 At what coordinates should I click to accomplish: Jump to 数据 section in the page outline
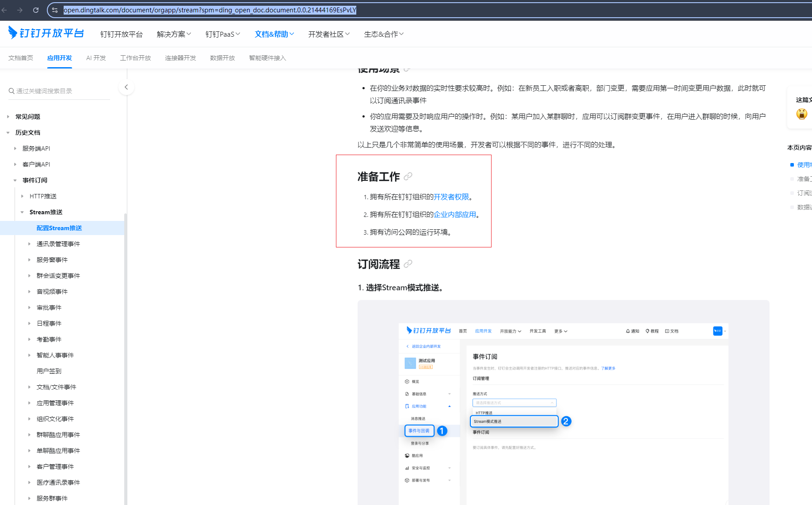[804, 207]
